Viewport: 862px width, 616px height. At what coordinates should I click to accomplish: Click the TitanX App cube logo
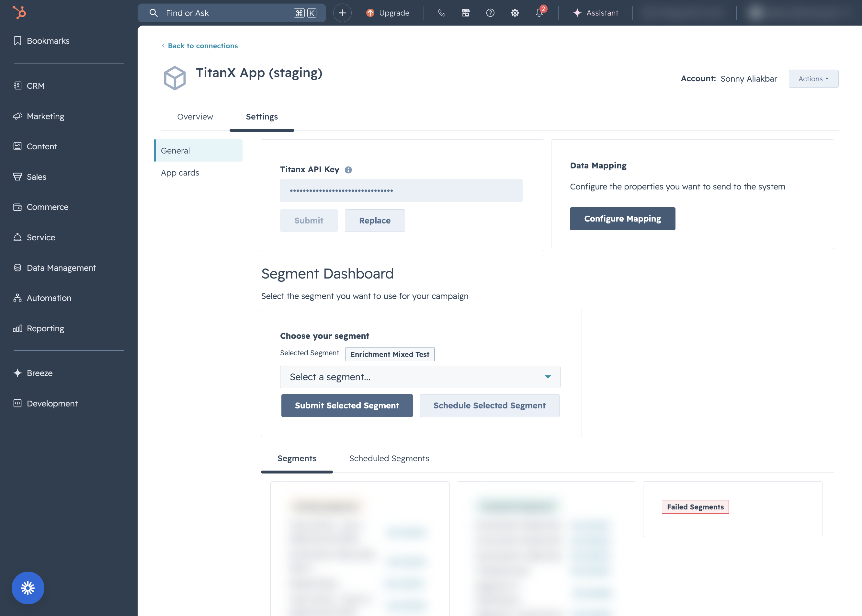point(175,78)
